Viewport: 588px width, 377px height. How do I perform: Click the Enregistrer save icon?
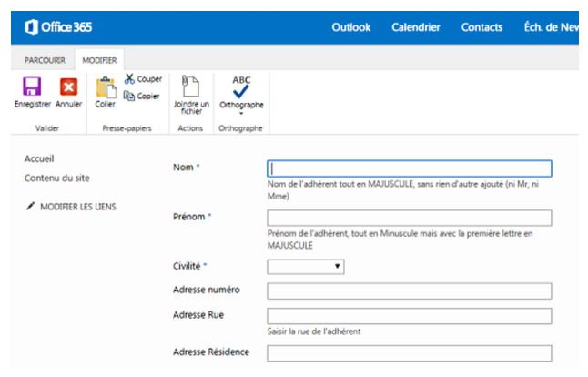pyautogui.click(x=32, y=87)
